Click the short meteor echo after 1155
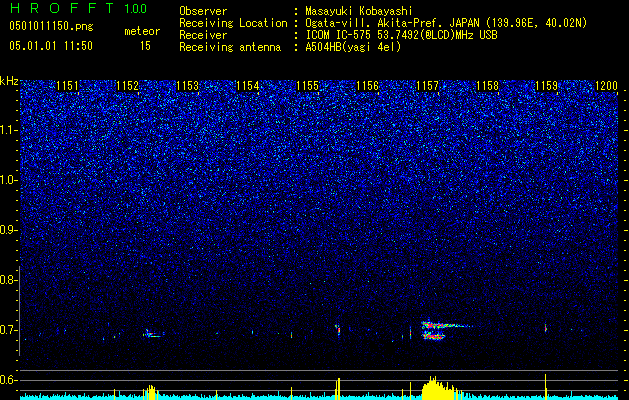 click(x=338, y=330)
